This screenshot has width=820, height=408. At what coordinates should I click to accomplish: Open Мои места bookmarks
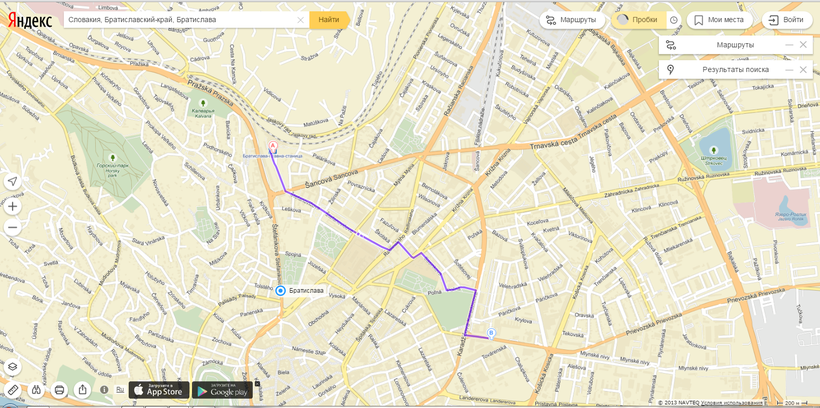(720, 20)
